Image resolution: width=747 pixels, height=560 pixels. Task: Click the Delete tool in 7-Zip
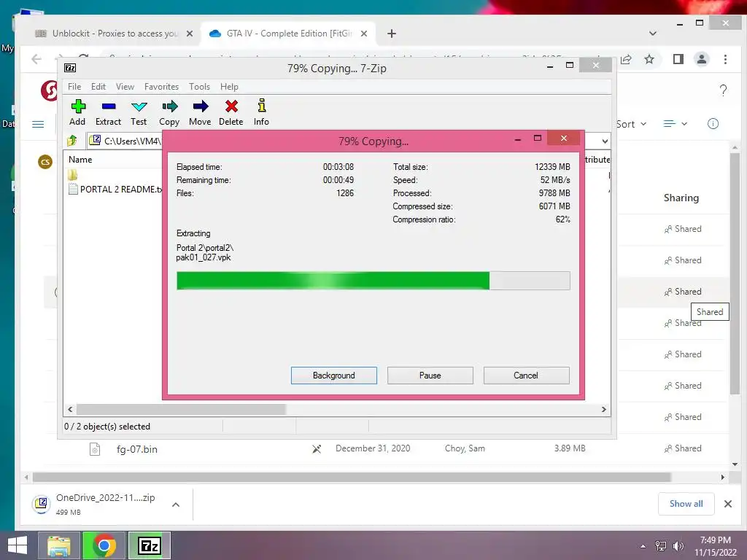[231, 112]
